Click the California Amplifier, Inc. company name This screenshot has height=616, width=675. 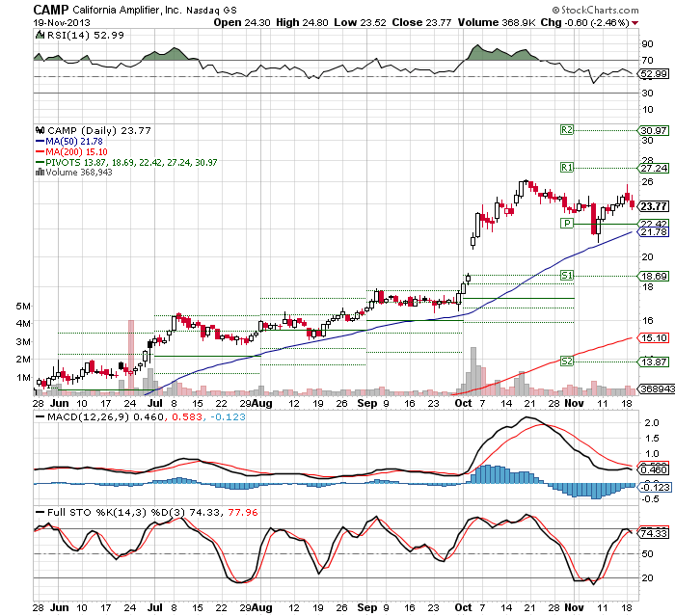(127, 10)
